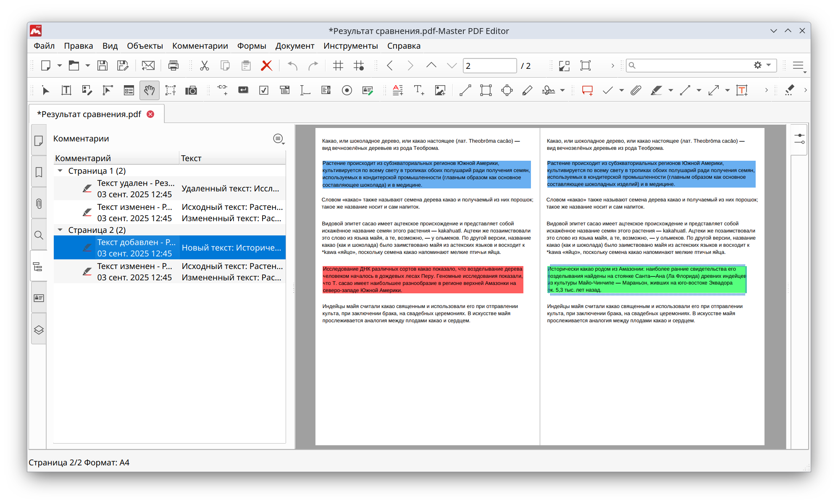Screen dimensions: 838x504
Task: Click the Insert Image tool
Action: pos(440,90)
